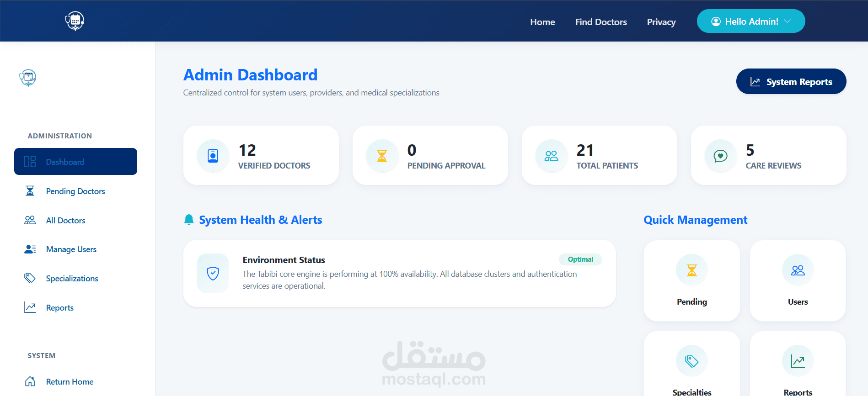Click the bell icon by System Health & Alerts

point(189,220)
